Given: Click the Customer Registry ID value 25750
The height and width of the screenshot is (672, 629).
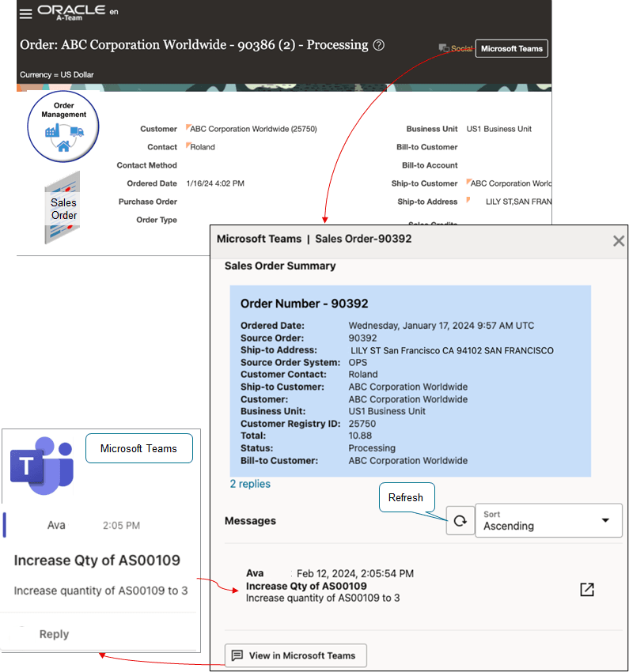Looking at the screenshot, I should pyautogui.click(x=362, y=424).
